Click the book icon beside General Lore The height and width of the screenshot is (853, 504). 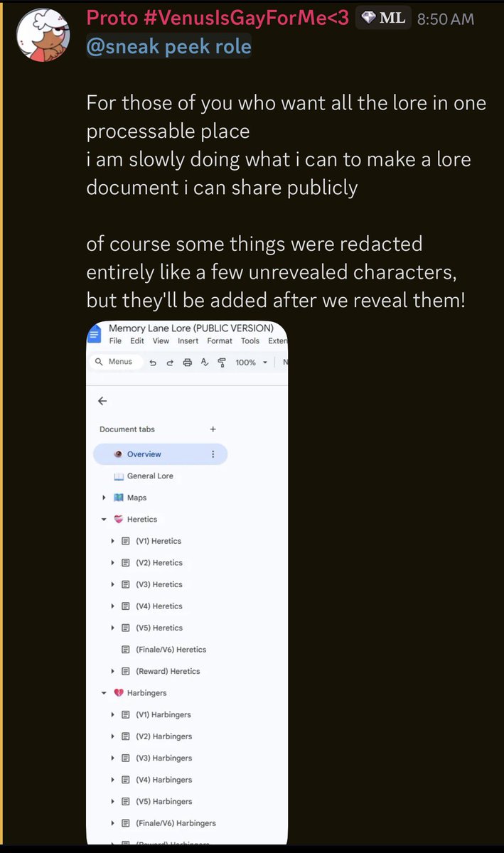[119, 476]
